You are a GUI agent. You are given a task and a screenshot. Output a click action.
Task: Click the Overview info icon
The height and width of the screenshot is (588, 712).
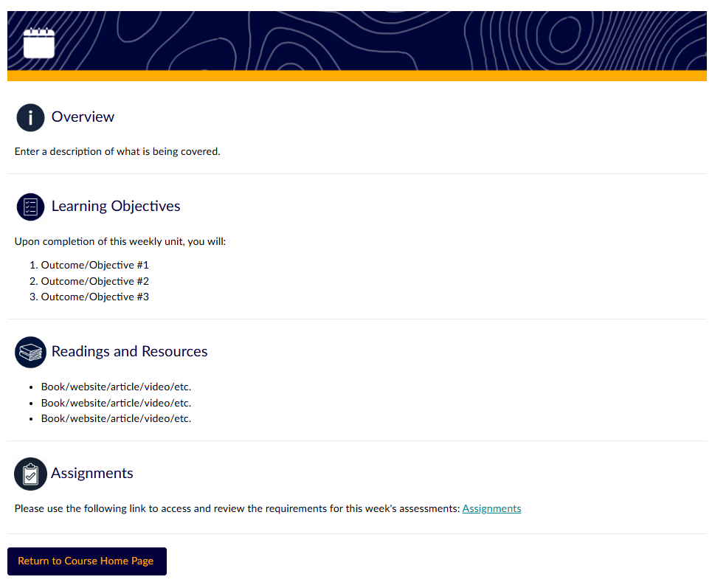[x=30, y=117]
